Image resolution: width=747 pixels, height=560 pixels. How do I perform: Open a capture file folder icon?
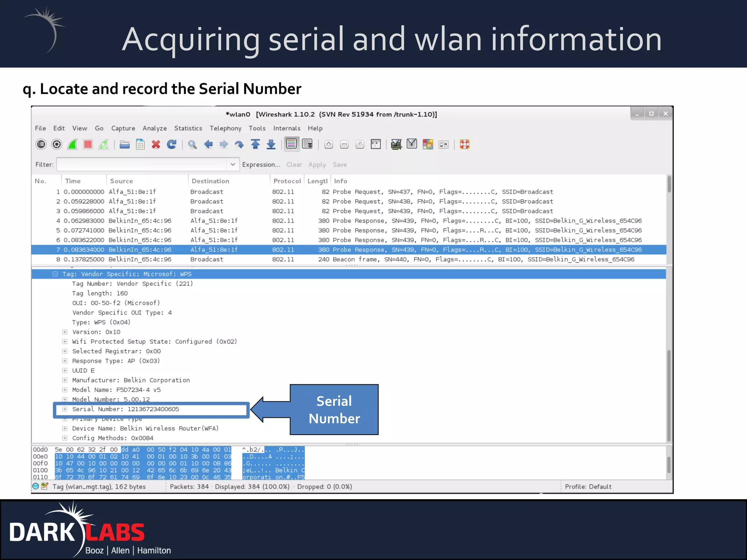tap(125, 145)
